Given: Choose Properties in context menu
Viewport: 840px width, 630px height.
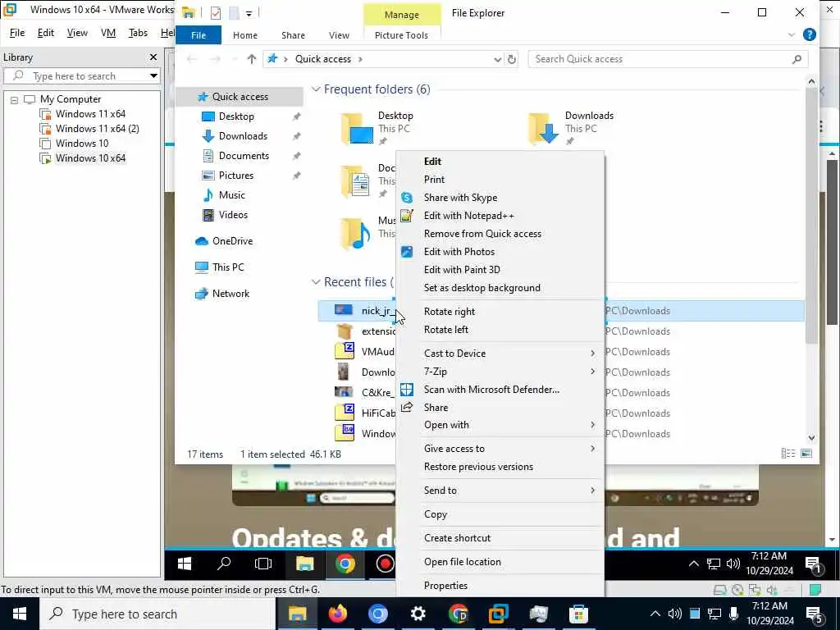Looking at the screenshot, I should tap(445, 586).
